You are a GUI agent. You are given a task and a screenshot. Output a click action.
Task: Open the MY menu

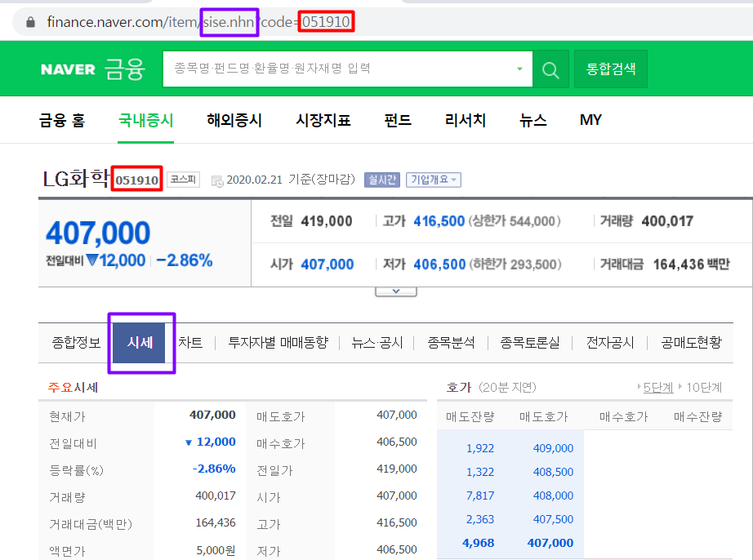pyautogui.click(x=590, y=120)
